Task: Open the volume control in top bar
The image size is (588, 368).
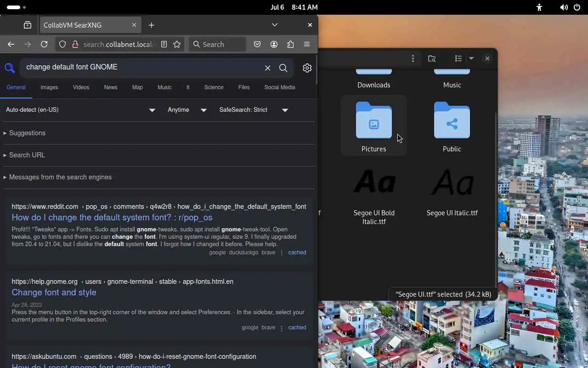Action: click(564, 7)
